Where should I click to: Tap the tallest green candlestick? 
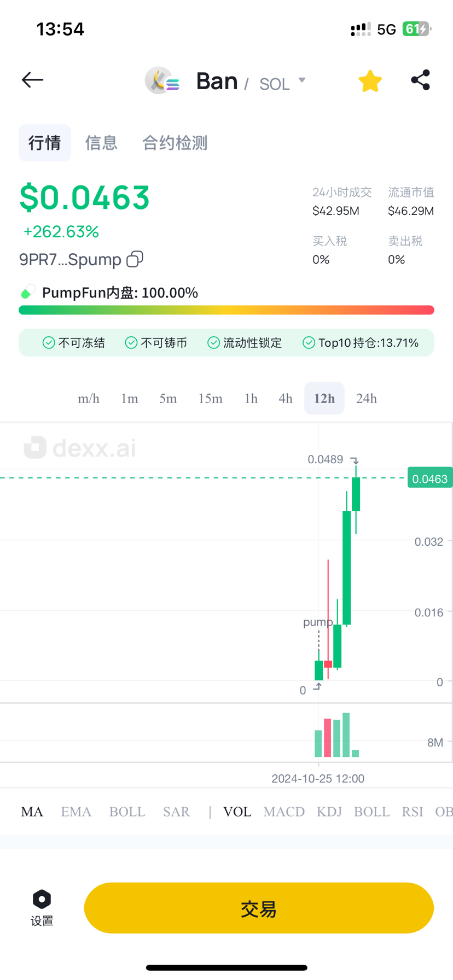point(347,568)
